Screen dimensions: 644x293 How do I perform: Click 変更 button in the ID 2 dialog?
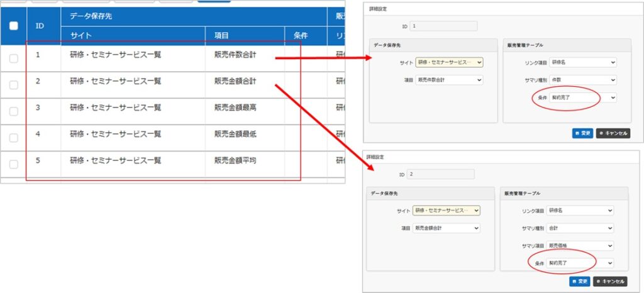click(580, 281)
